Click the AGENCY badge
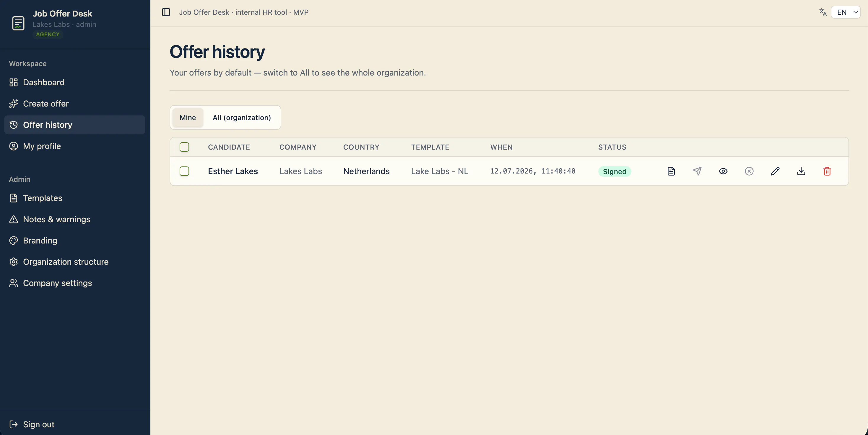The height and width of the screenshot is (435, 868). 48,34
